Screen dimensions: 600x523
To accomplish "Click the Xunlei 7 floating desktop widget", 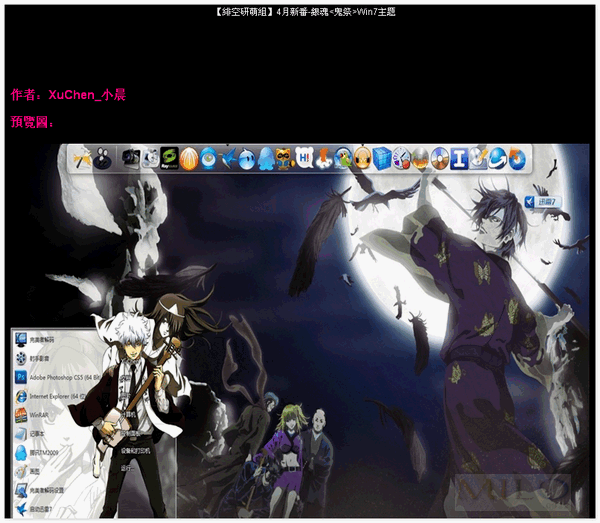I will [x=543, y=202].
